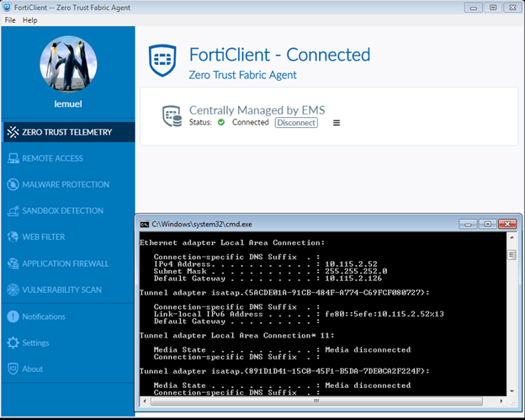Click cmd vertical scrollbar down arrow

point(512,391)
